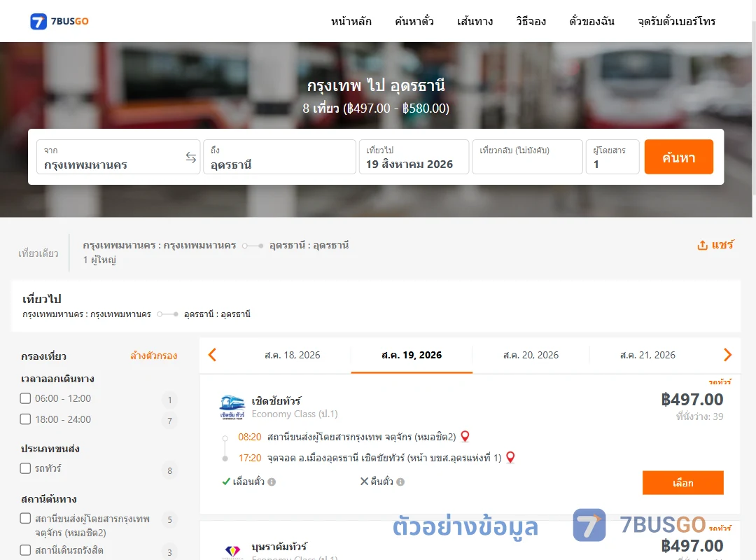Click บุษราคัมทัวร์ operator name
Screen dimensions: 756x560
coord(279,547)
